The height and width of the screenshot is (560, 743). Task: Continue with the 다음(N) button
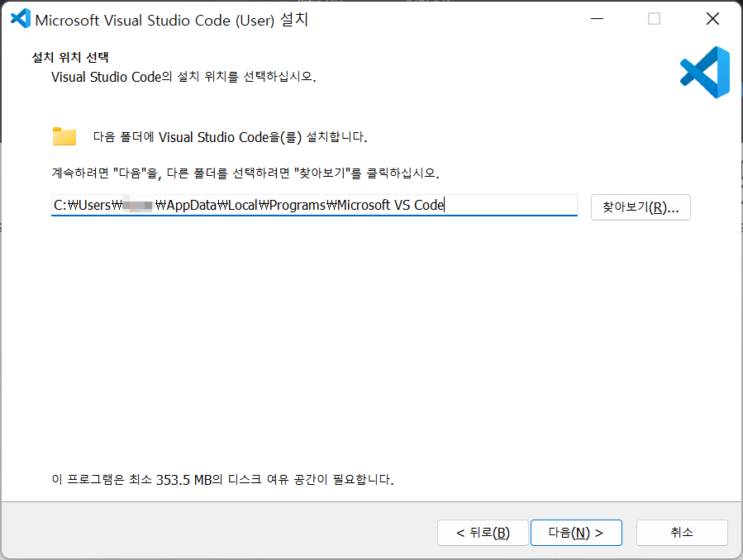576,533
